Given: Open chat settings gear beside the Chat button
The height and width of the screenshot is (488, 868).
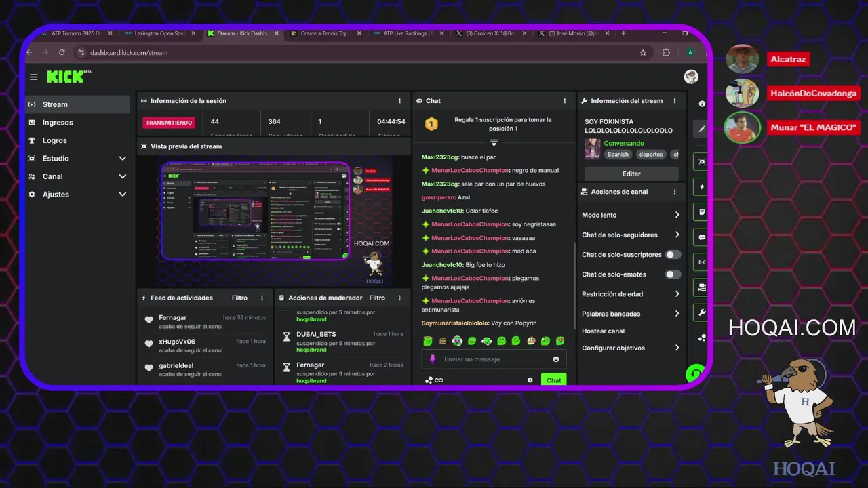Looking at the screenshot, I should point(530,380).
